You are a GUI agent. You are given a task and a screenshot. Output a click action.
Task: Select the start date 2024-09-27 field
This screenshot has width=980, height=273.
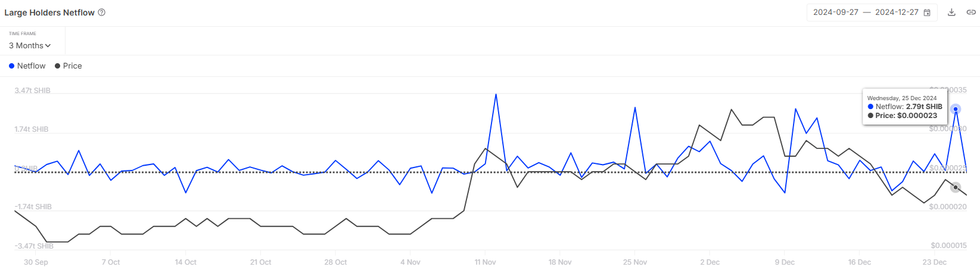click(x=836, y=13)
